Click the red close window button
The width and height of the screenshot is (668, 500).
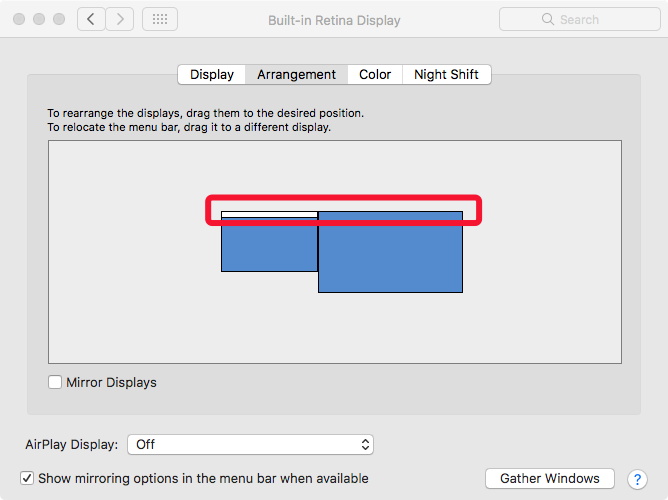(x=19, y=19)
